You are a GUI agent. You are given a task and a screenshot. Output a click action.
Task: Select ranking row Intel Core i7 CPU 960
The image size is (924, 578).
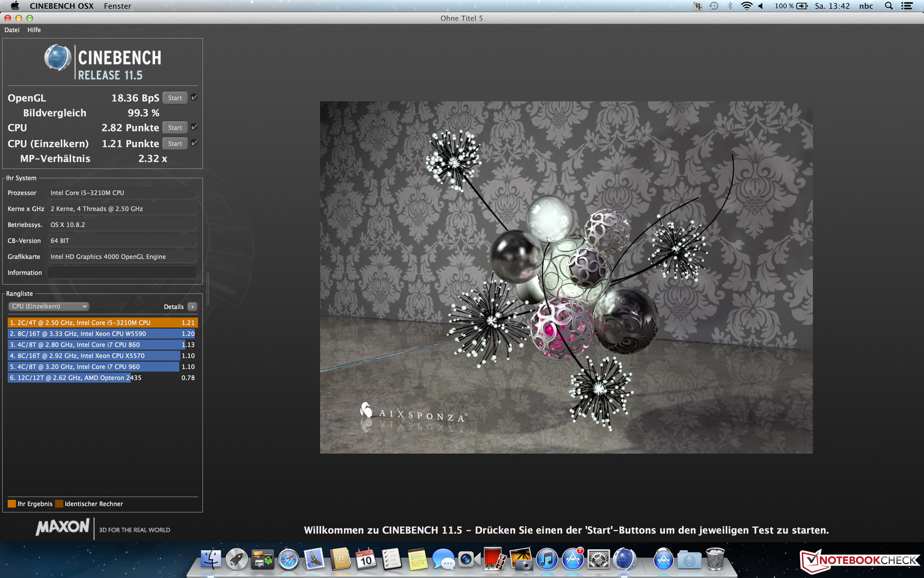pos(103,367)
